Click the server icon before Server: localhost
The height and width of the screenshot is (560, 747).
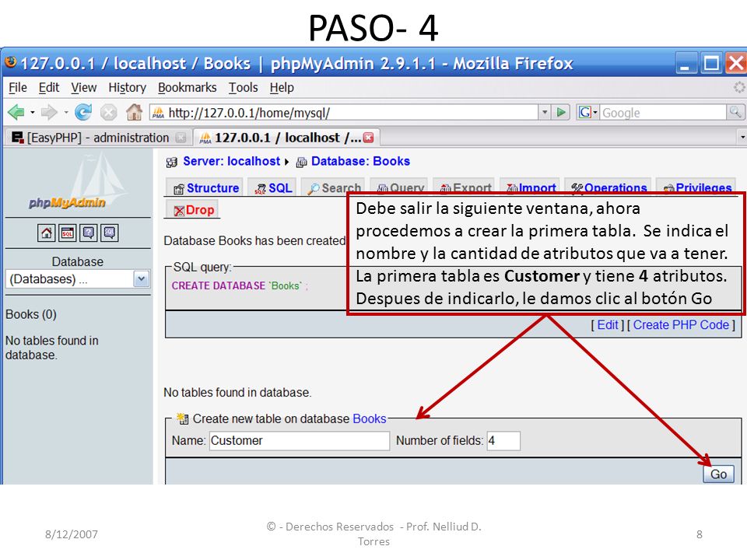click(x=171, y=163)
